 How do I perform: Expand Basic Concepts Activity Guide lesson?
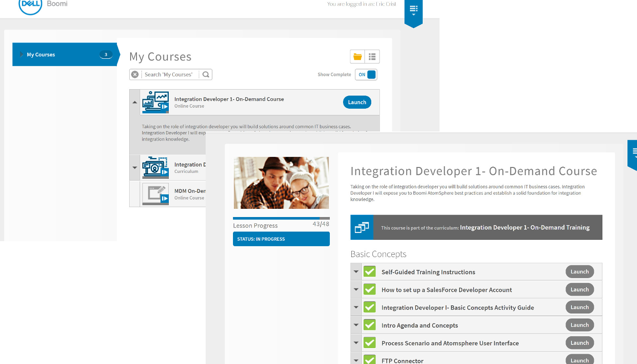coord(356,308)
